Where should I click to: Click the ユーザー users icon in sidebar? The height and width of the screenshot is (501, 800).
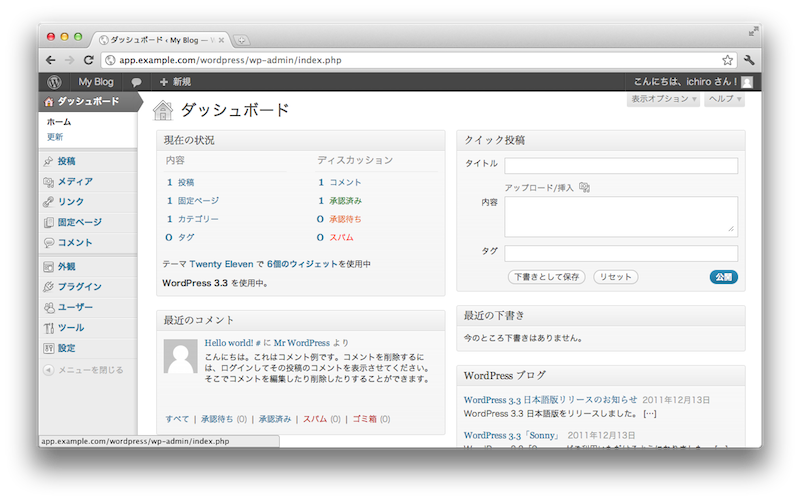(48, 307)
